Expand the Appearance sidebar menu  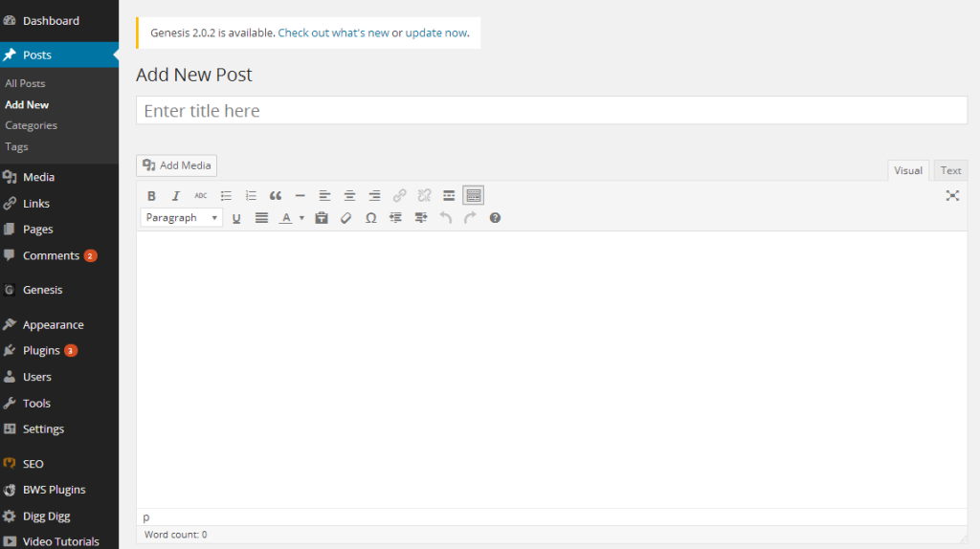click(53, 325)
